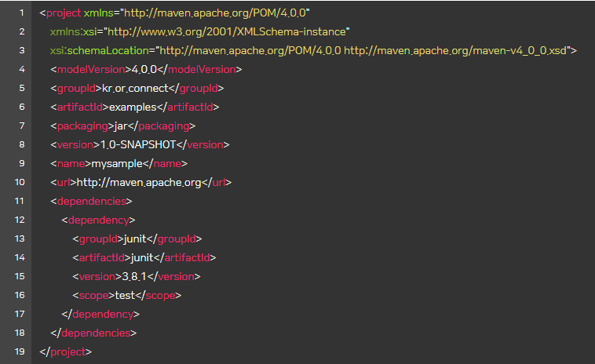
Task: Click the closing project tag on line 19
Action: click(x=66, y=352)
